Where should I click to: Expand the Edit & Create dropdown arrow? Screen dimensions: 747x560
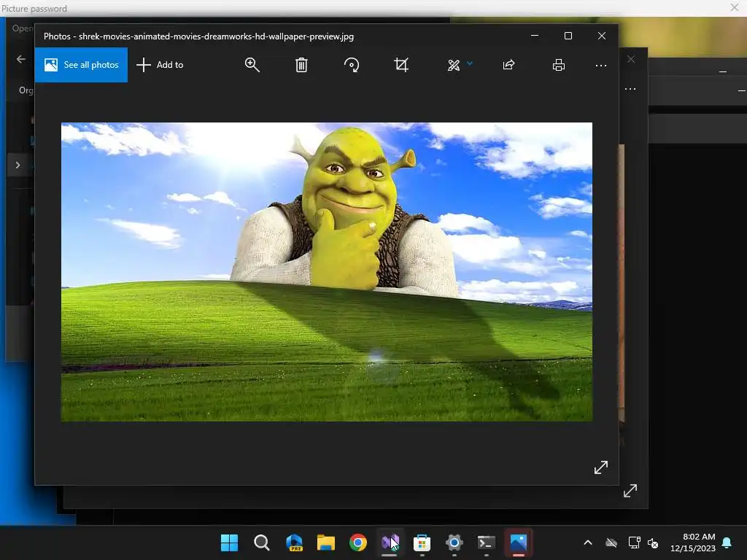click(x=470, y=63)
